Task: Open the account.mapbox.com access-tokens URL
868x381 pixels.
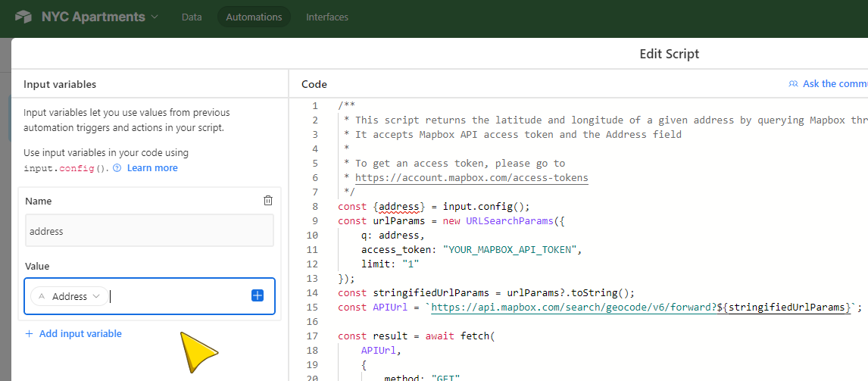Action: (x=472, y=178)
